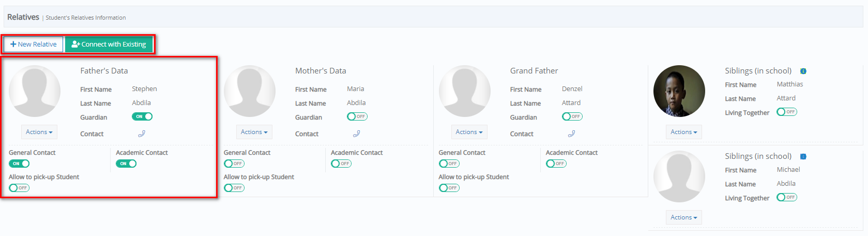Click the grandfather's contact phone icon
Screen dimensions: 868x236
pos(572,134)
